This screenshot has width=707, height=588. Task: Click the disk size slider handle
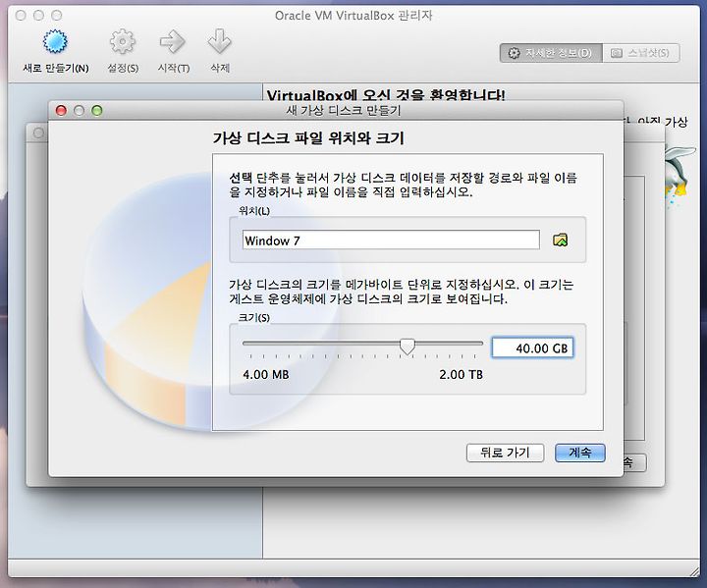[408, 346]
